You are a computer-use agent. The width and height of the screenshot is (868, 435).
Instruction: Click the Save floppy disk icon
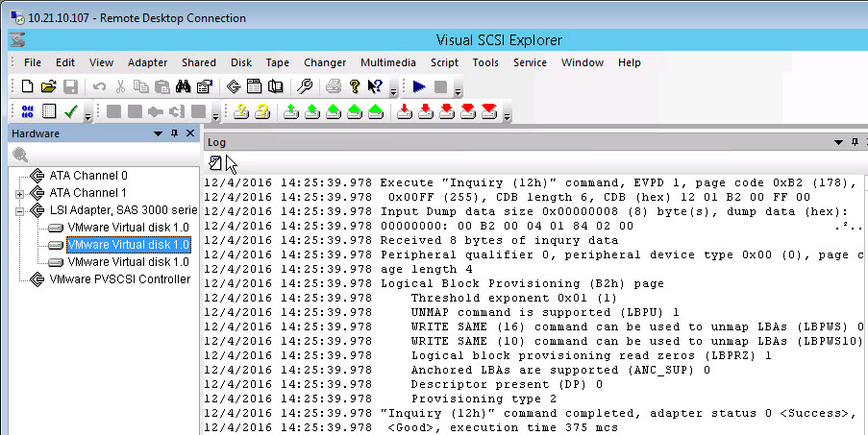coord(70,86)
